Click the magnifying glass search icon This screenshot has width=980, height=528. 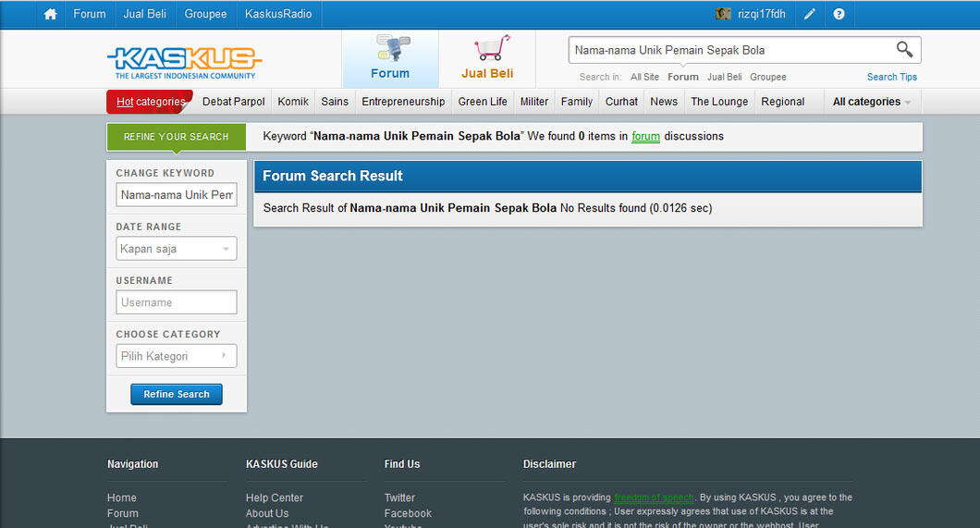(x=904, y=49)
